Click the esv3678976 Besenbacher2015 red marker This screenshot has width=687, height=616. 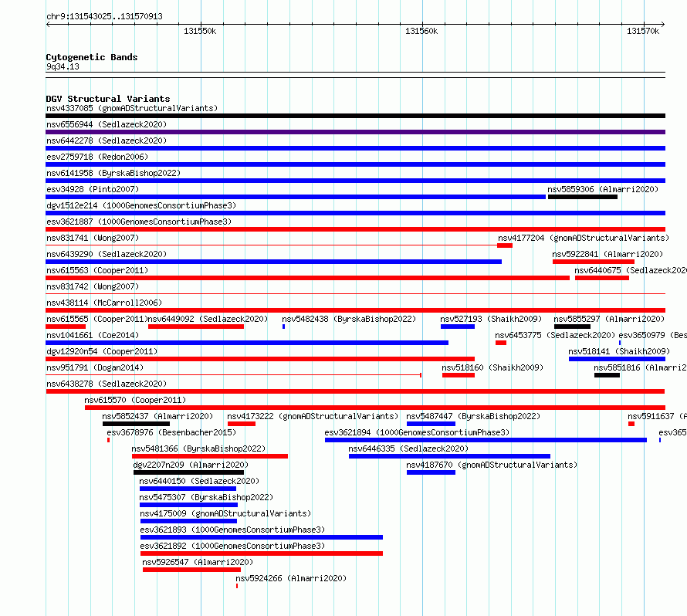tap(109, 440)
